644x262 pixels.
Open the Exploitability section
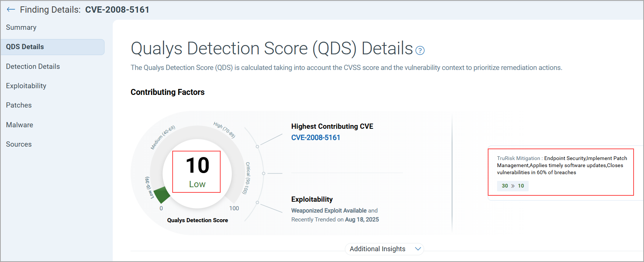click(26, 86)
